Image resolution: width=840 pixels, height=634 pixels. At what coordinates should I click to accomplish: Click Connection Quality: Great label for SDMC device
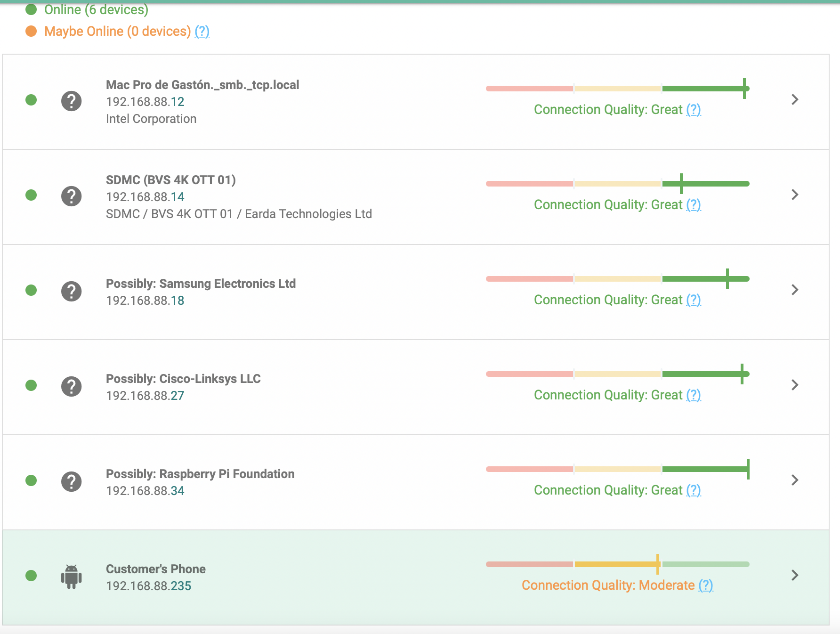608,204
